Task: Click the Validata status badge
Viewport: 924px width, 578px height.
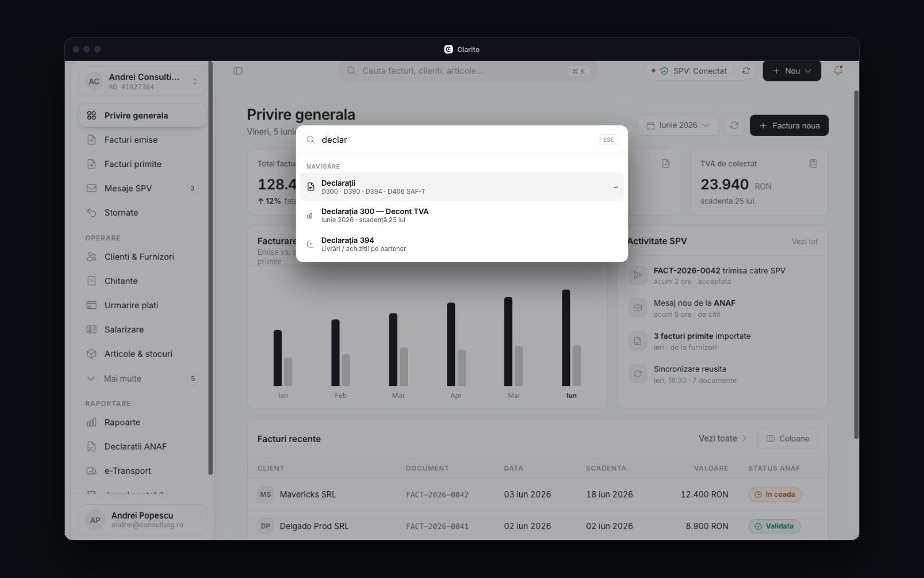Action: [x=774, y=526]
